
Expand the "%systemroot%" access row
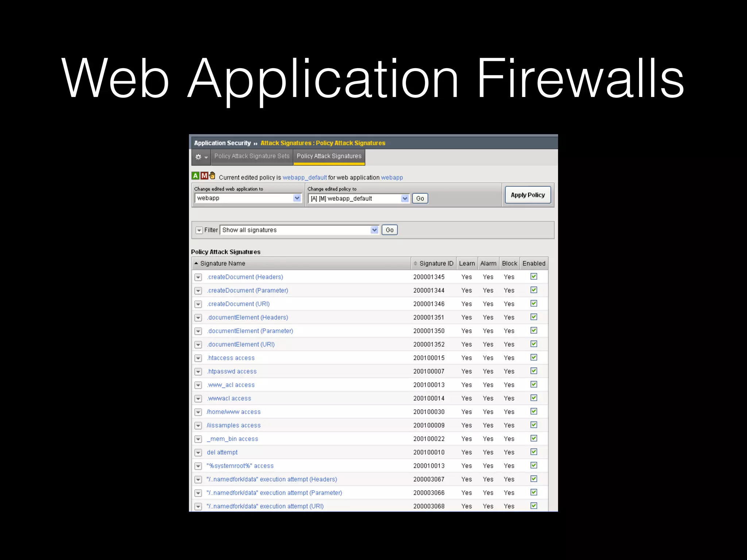point(198,466)
